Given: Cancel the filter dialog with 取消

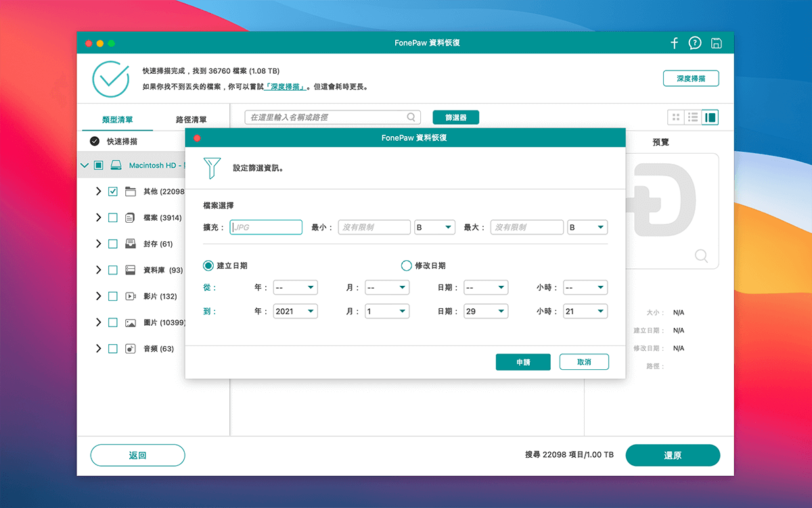Looking at the screenshot, I should (x=584, y=362).
